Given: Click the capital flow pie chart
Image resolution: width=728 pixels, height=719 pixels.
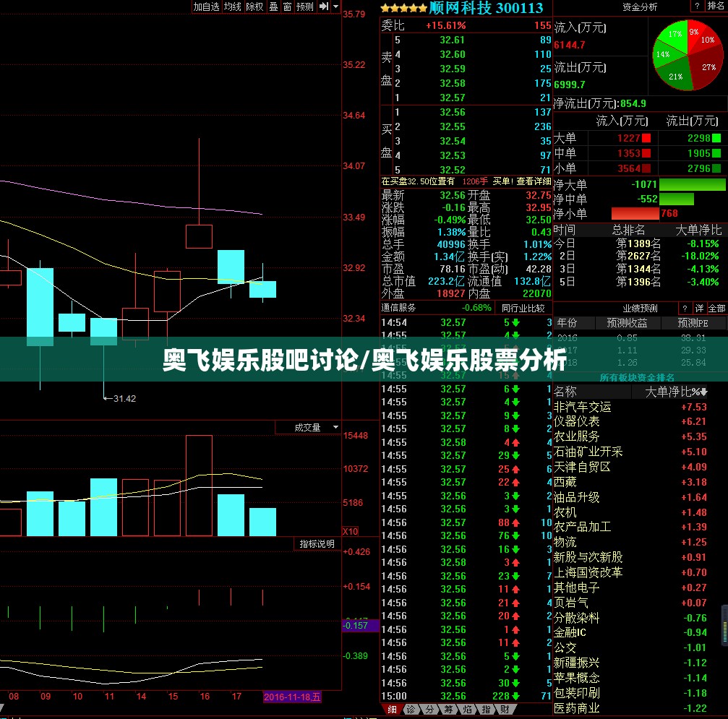Looking at the screenshot, I should click(688, 55).
